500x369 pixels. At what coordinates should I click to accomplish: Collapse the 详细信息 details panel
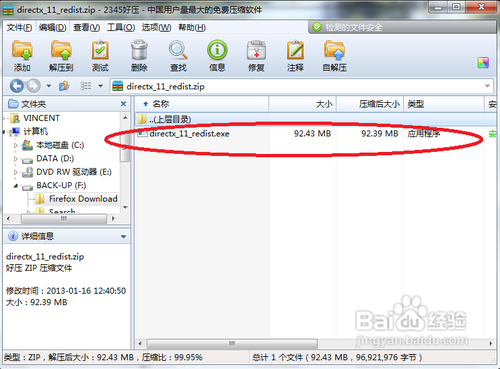[x=123, y=237]
